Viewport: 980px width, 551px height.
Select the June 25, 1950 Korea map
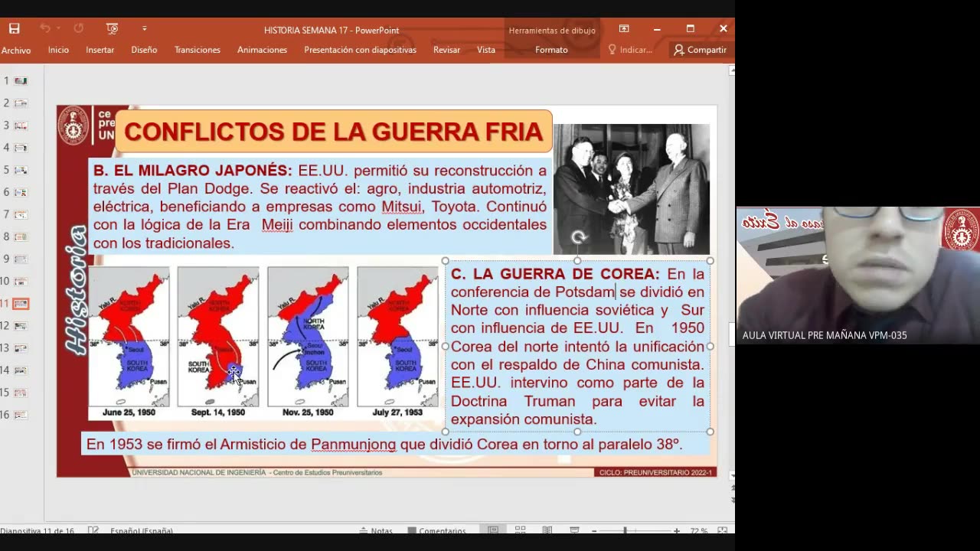129,336
